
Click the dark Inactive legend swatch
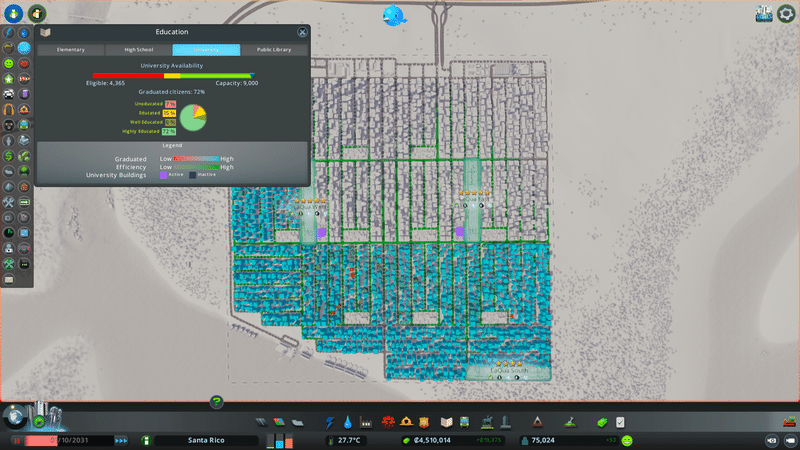tap(192, 175)
